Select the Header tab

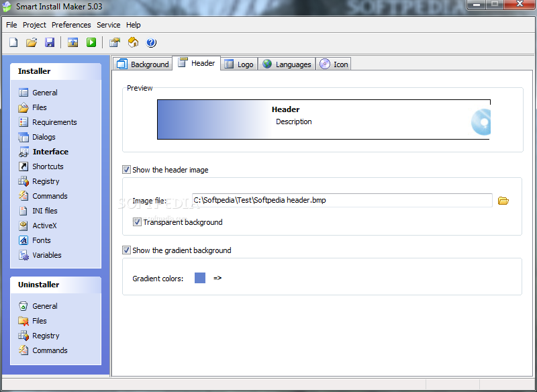click(197, 63)
